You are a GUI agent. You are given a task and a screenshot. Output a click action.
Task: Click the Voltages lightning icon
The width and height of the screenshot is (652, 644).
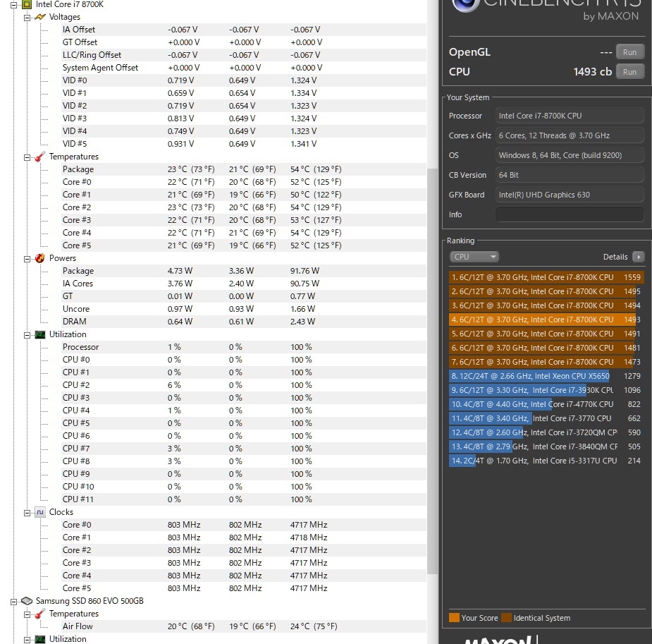click(x=40, y=17)
